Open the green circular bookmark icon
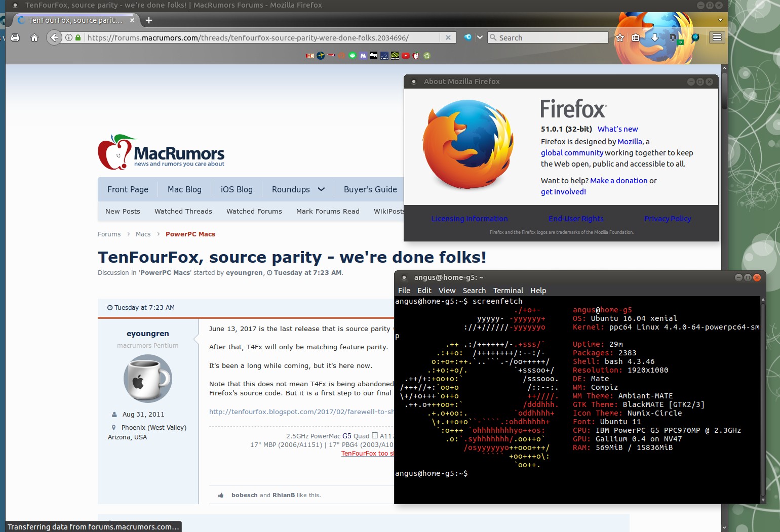Viewport: 780px width, 532px height. pyautogui.click(x=353, y=56)
